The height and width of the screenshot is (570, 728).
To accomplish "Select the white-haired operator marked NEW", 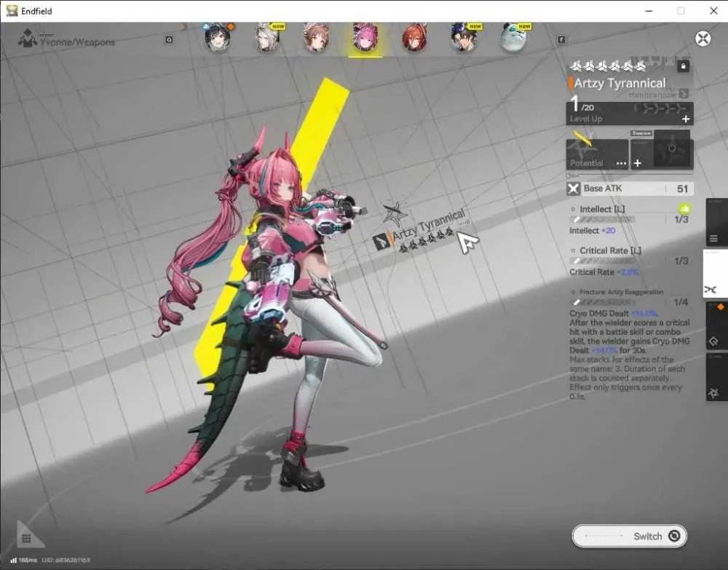I will [268, 38].
